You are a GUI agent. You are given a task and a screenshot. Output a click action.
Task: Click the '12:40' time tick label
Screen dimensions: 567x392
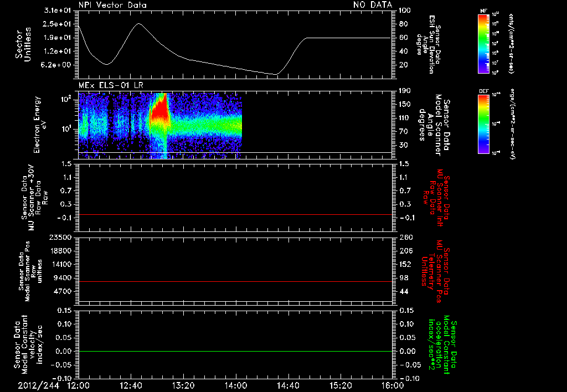pyautogui.click(x=131, y=386)
